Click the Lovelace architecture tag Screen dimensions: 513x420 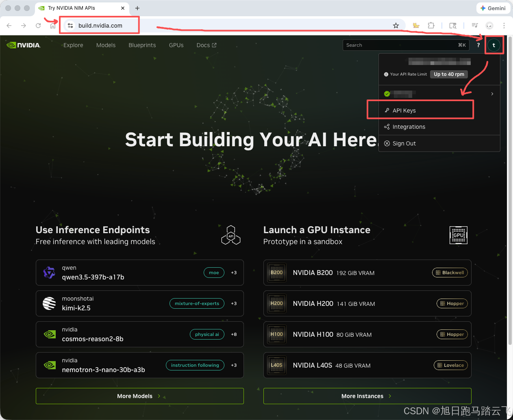point(451,365)
